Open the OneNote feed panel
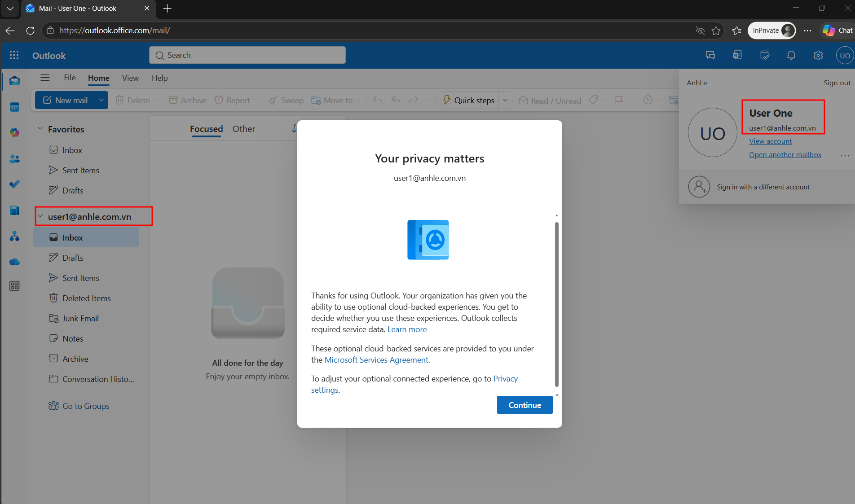 click(737, 55)
